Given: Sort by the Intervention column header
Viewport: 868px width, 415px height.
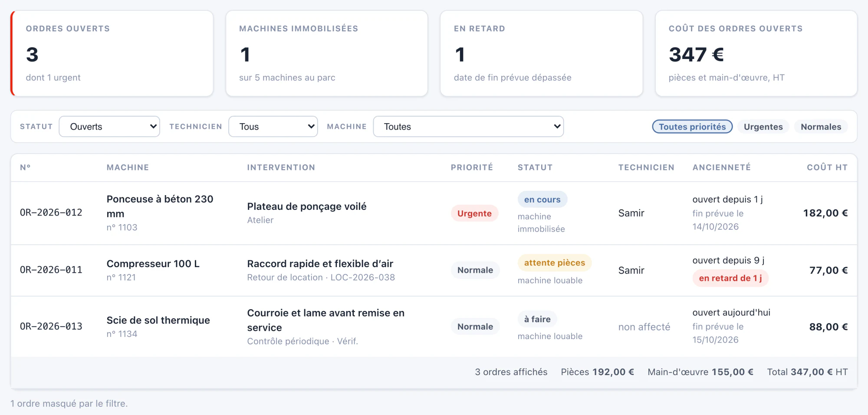Looking at the screenshot, I should pos(281,167).
